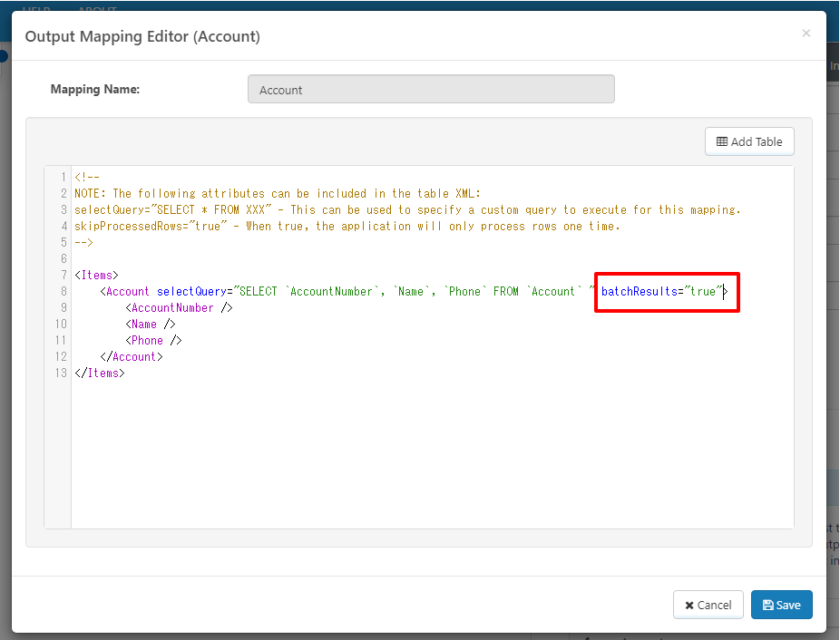Click the Cancel button

(x=708, y=605)
